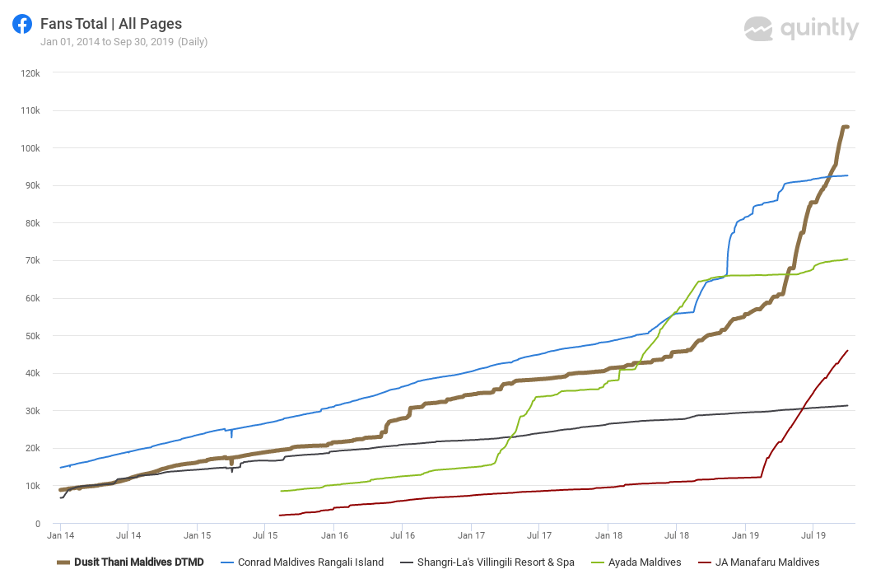Image resolution: width=876 pixels, height=588 pixels.
Task: Click the 60k y-axis label
Action: pyautogui.click(x=32, y=298)
